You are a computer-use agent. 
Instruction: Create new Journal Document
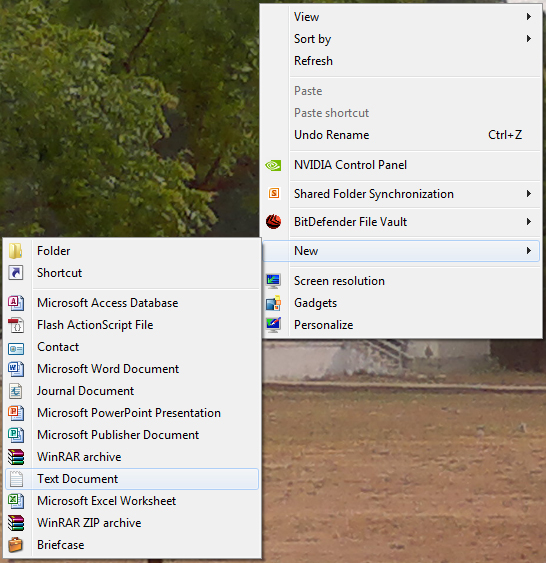point(132,391)
